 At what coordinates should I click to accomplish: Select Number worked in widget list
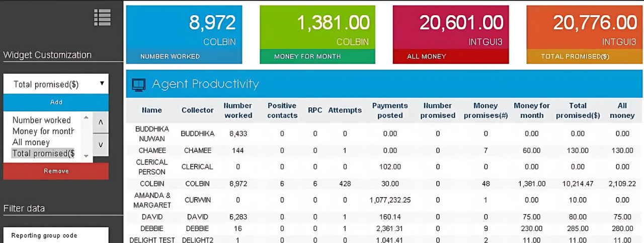click(x=42, y=120)
